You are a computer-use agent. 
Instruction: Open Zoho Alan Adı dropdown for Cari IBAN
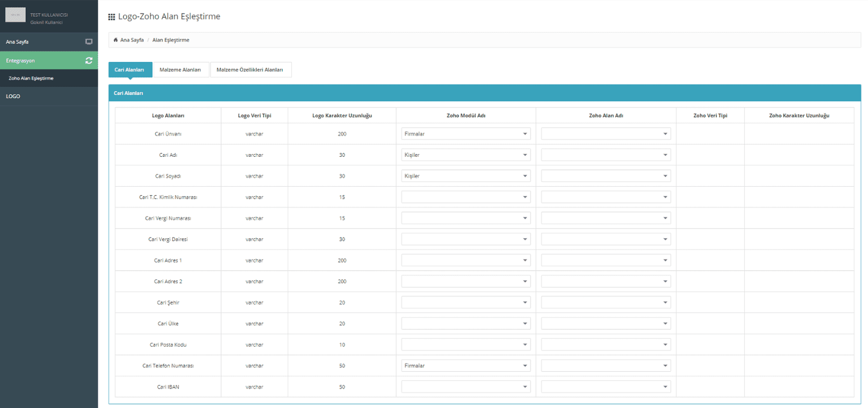pos(606,387)
